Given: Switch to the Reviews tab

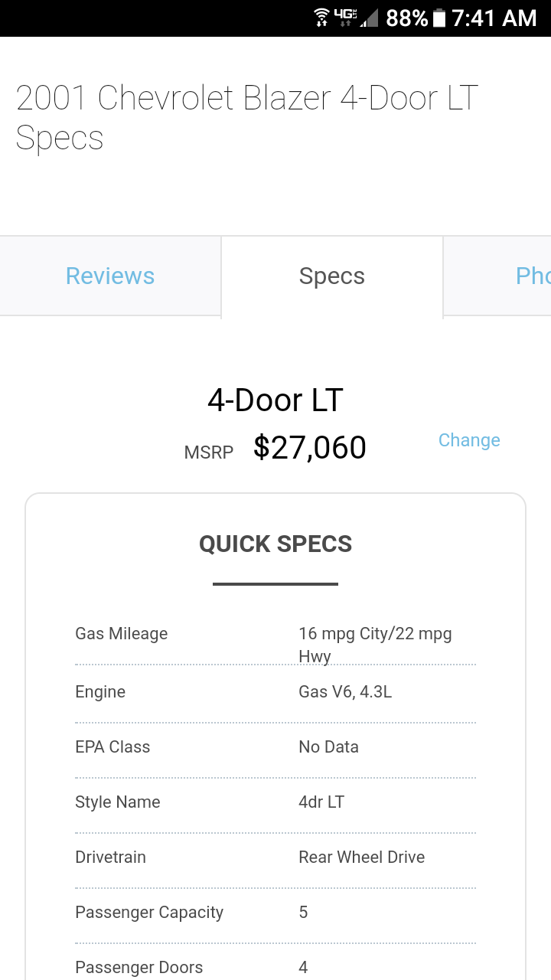Looking at the screenshot, I should [x=110, y=276].
